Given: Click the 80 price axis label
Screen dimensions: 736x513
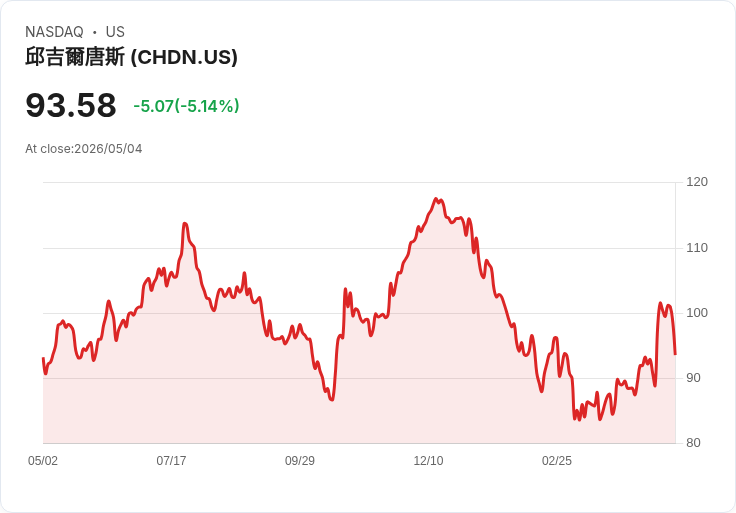Looking at the screenshot, I should 693,443.
